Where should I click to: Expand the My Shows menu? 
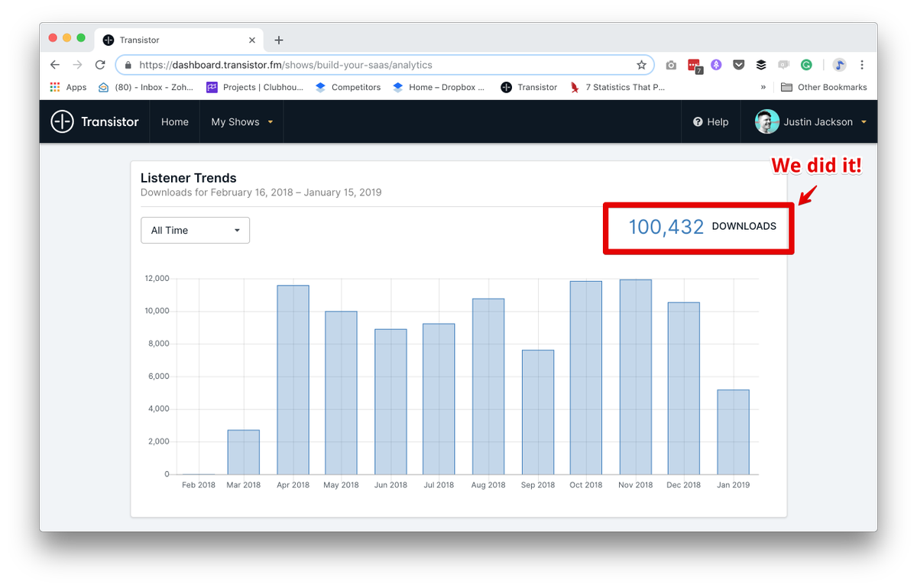click(241, 121)
